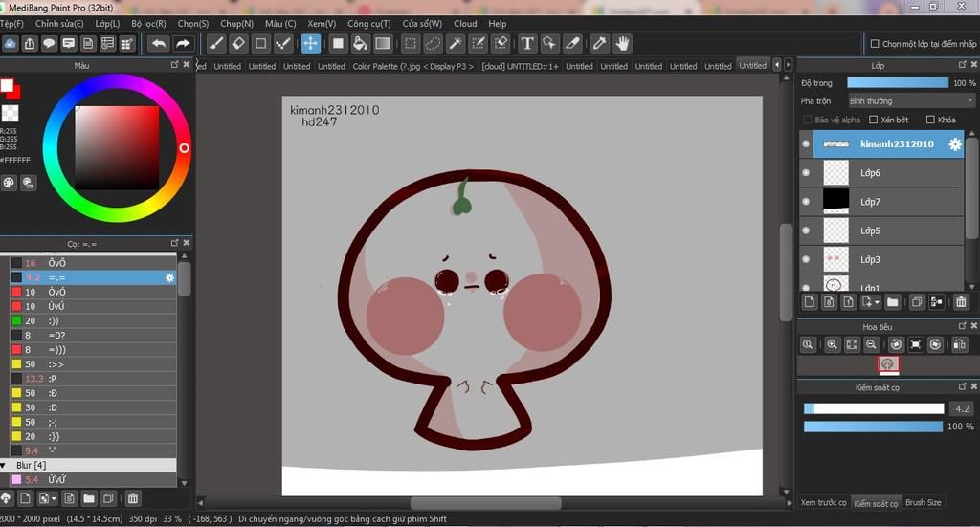Viewport: 980px width, 527px height.
Task: Add a new folder in Lớp panel
Action: click(x=893, y=302)
